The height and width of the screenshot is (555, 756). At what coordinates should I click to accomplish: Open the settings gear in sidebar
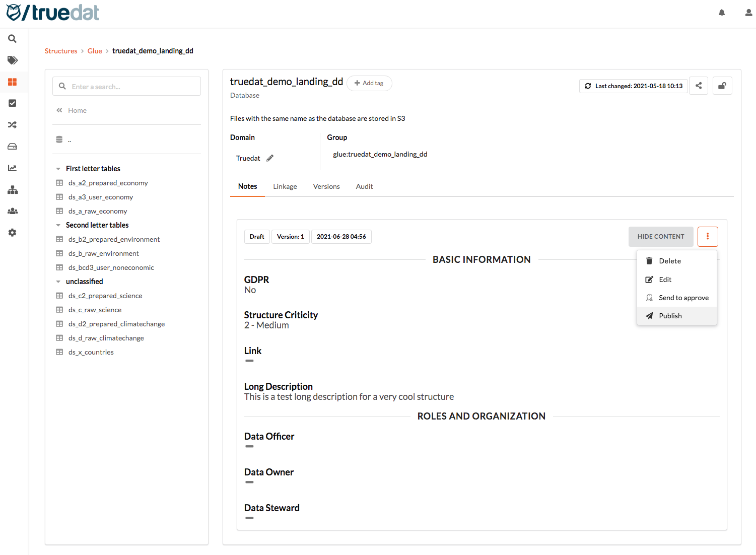[x=13, y=233]
